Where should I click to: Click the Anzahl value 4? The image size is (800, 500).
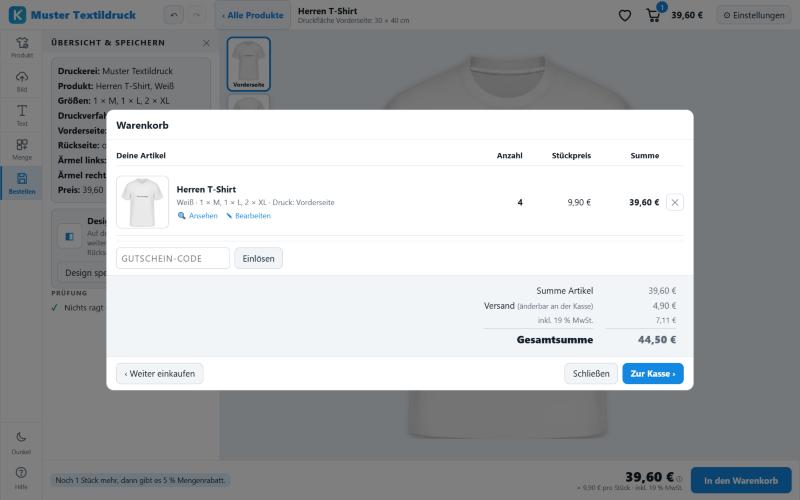(520, 202)
